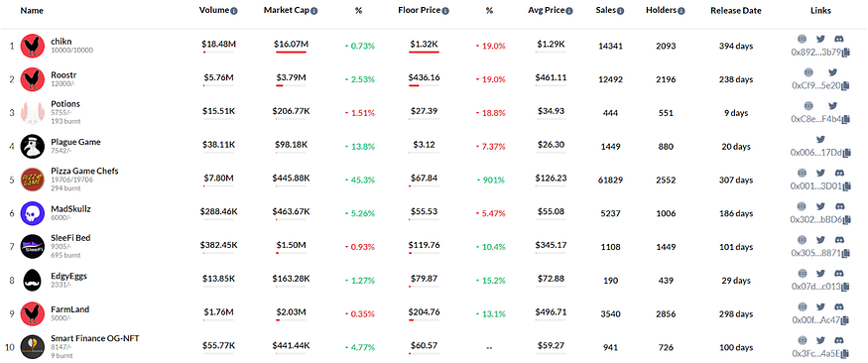Open Pizza Game Chefs Discord icon
Screen dimensions: 868x363
coord(839,173)
